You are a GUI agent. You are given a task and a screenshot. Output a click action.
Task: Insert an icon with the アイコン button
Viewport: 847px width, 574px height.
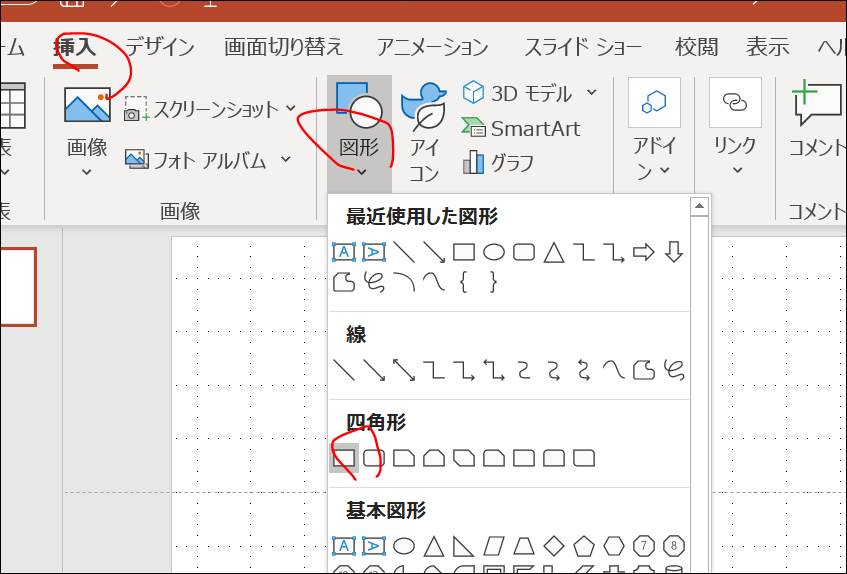[424, 133]
